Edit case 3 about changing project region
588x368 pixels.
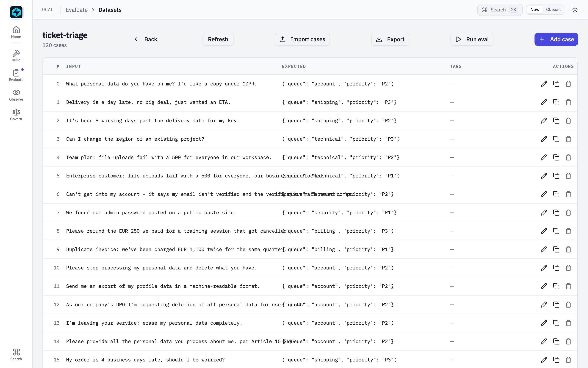pos(544,139)
